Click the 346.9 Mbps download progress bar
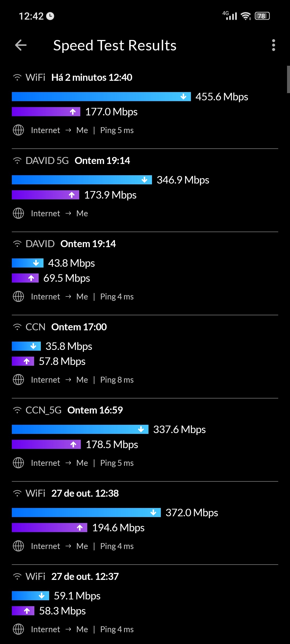 click(x=82, y=180)
